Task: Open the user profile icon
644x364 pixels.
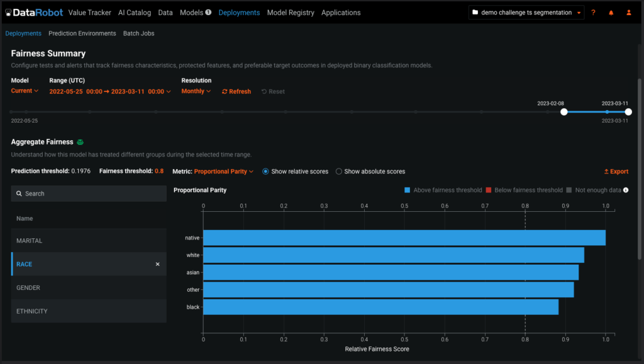Action: tap(629, 13)
